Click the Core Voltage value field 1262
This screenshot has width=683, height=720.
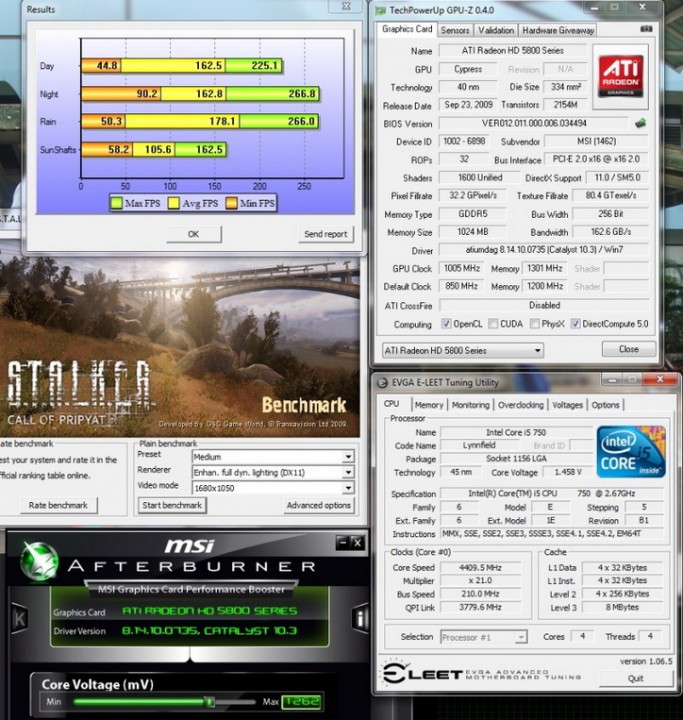pos(301,701)
